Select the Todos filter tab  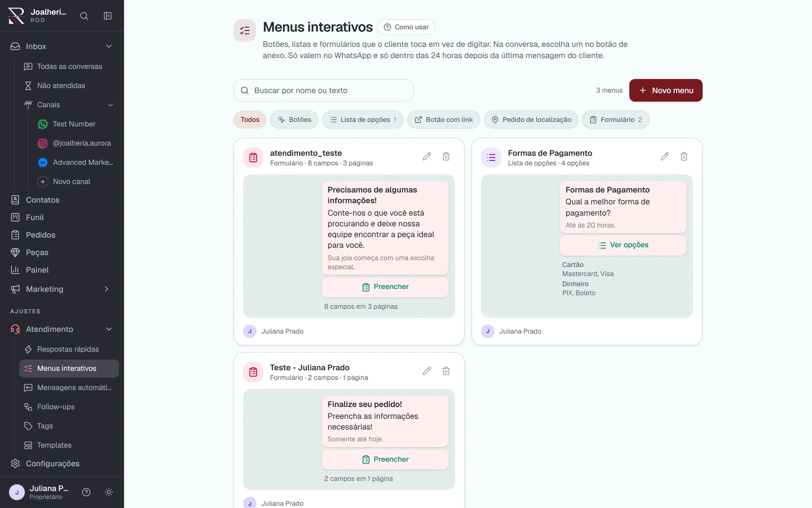250,119
